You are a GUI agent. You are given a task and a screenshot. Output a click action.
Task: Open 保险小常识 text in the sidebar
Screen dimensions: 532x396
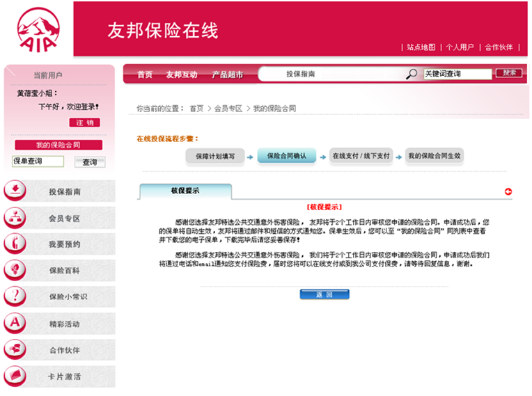pyautogui.click(x=68, y=297)
